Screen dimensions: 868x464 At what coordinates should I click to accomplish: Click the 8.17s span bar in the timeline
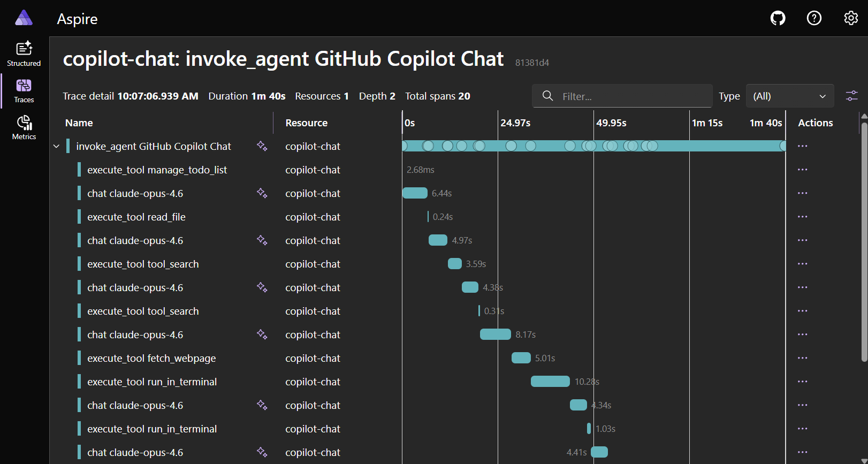[x=495, y=334]
